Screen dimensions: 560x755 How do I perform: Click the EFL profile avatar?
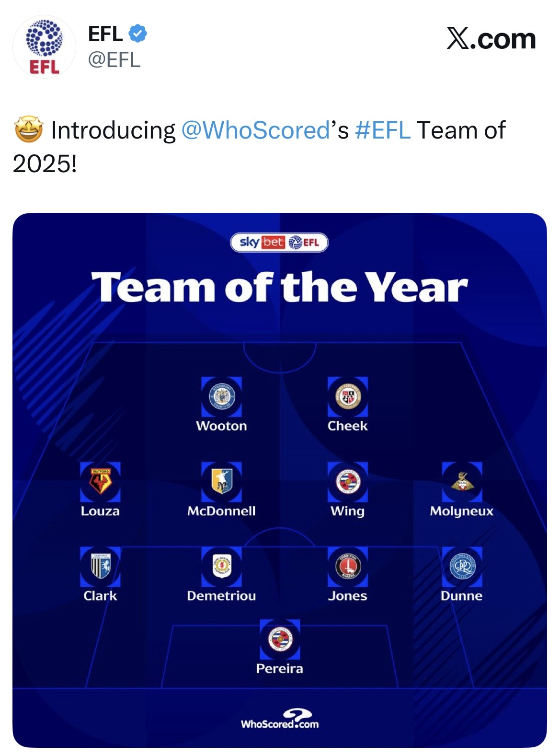pyautogui.click(x=44, y=46)
